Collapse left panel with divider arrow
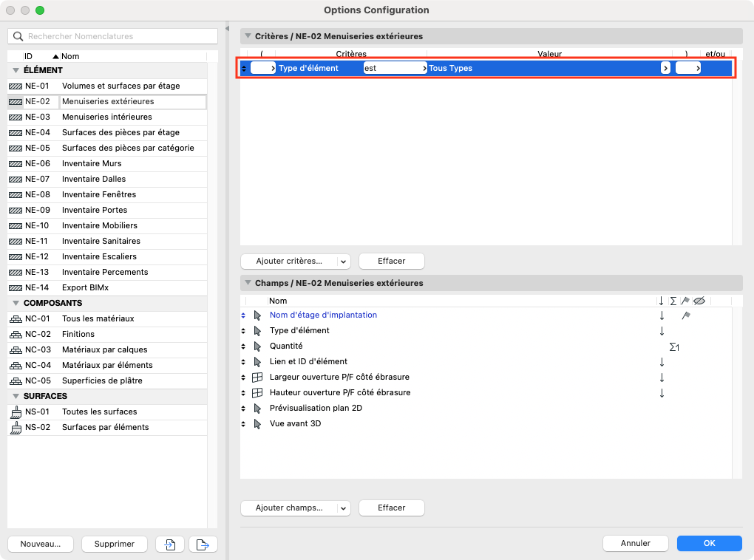754x560 pixels. click(228, 28)
